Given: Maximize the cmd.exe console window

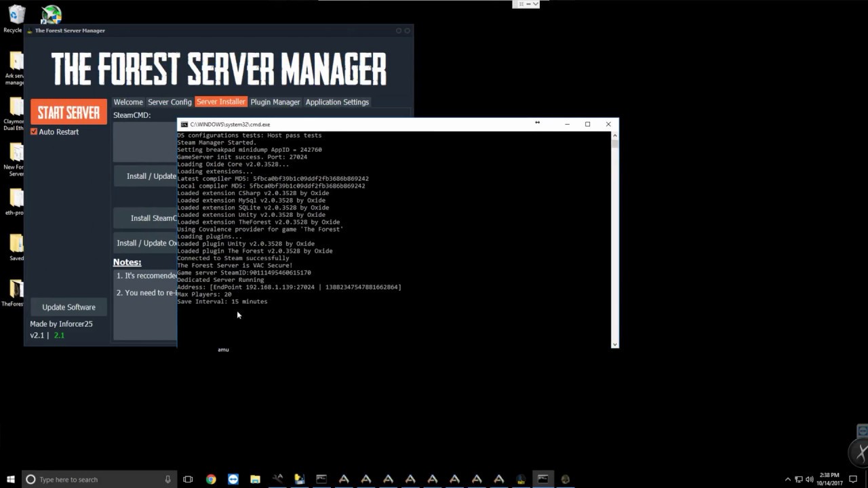Looking at the screenshot, I should [587, 124].
